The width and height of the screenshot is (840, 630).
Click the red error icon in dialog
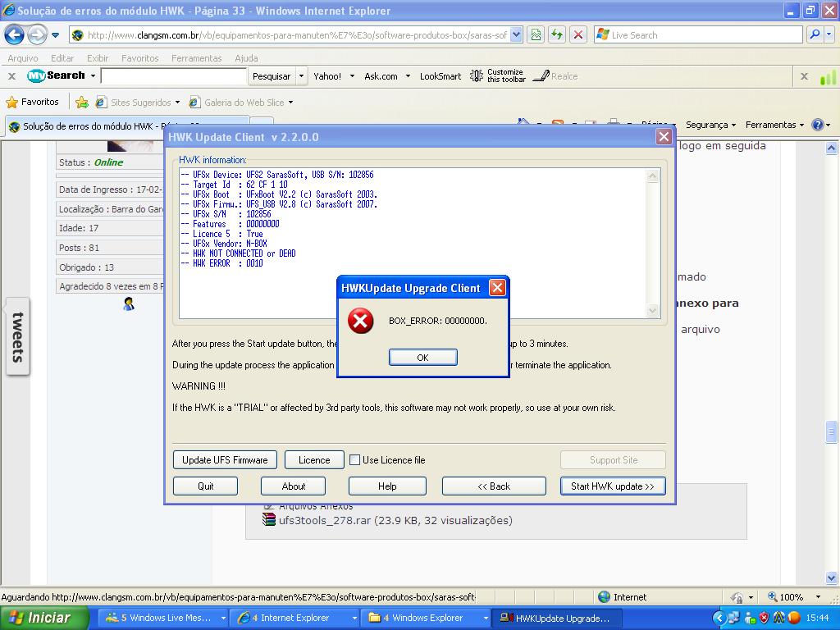click(361, 321)
